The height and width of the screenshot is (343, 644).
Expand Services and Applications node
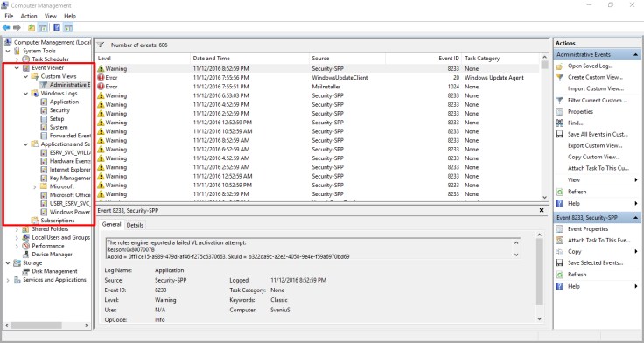click(8, 280)
